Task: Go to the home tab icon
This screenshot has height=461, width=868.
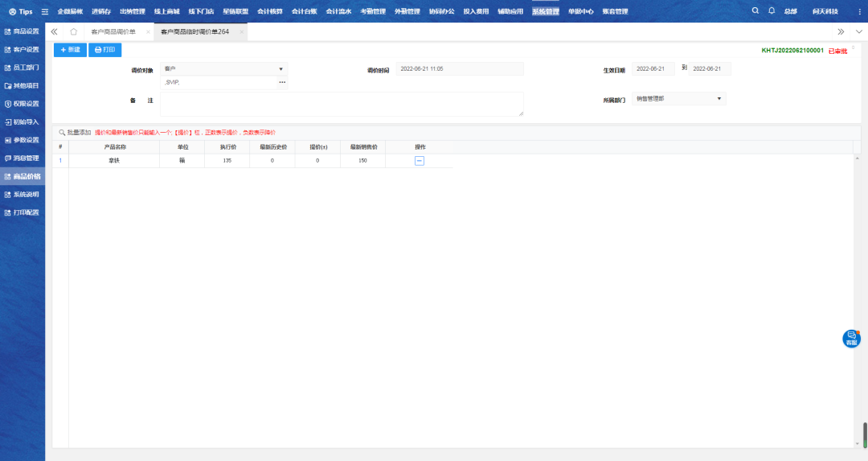Action: point(73,31)
